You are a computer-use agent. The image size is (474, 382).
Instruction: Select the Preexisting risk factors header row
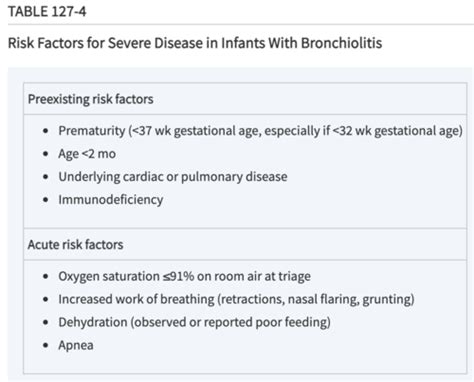[x=245, y=99]
